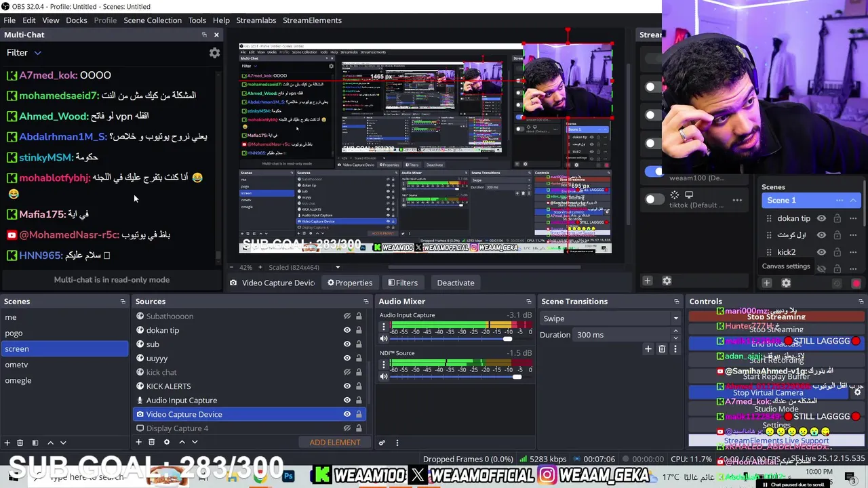Viewport: 868px width, 488px height.
Task: Hide the uuyyy source
Action: pos(347,358)
